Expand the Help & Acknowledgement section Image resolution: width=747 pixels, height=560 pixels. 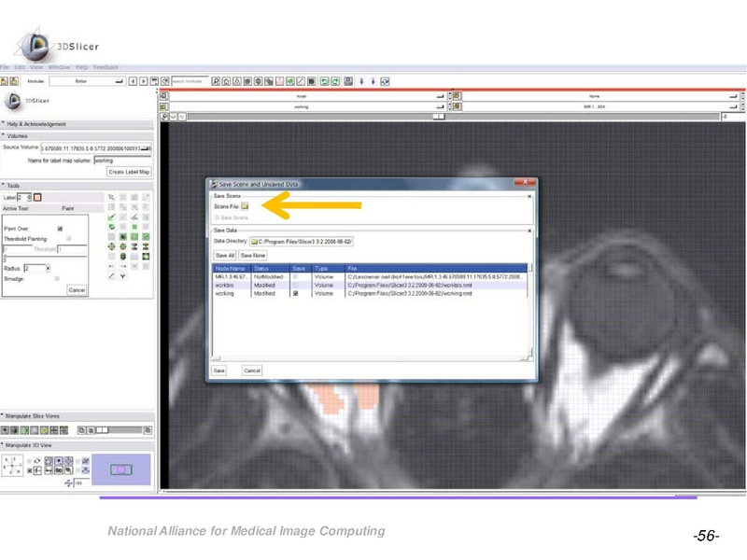pyautogui.click(x=77, y=124)
